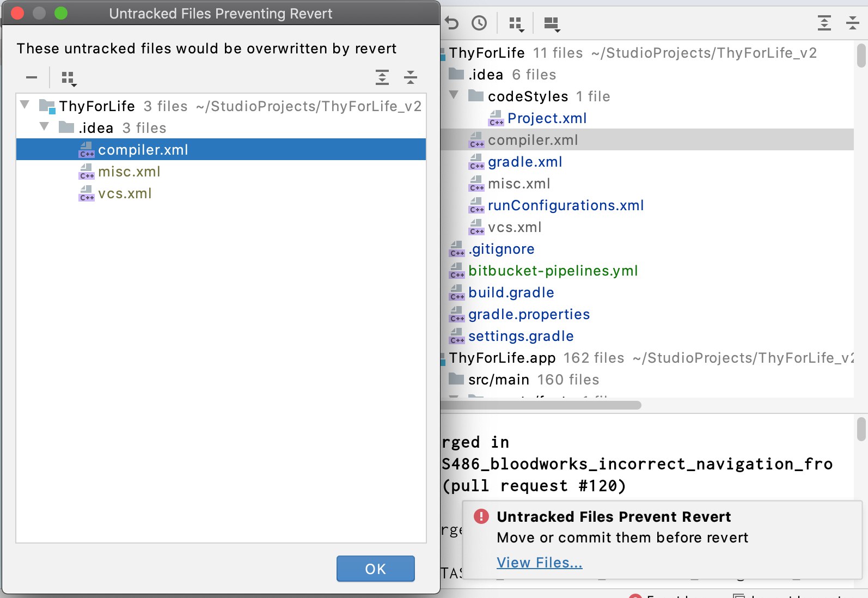The image size is (868, 598).
Task: Click the Expand All icon in the dialog
Action: [382, 78]
